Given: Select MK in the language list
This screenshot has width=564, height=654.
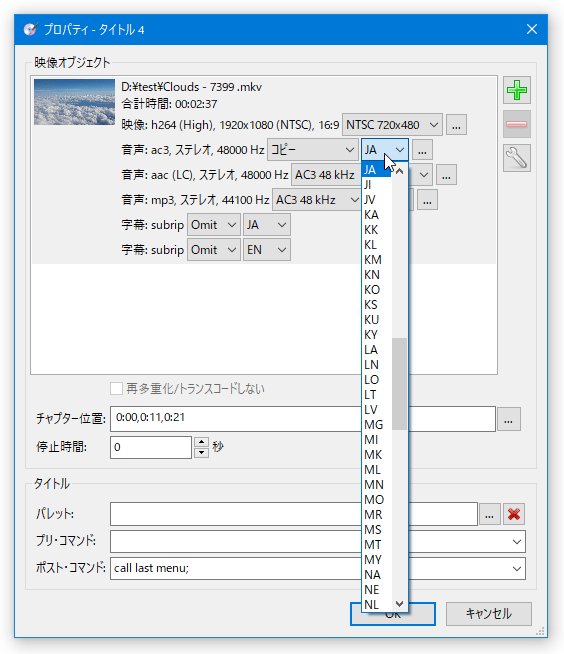Looking at the screenshot, I should 377,455.
